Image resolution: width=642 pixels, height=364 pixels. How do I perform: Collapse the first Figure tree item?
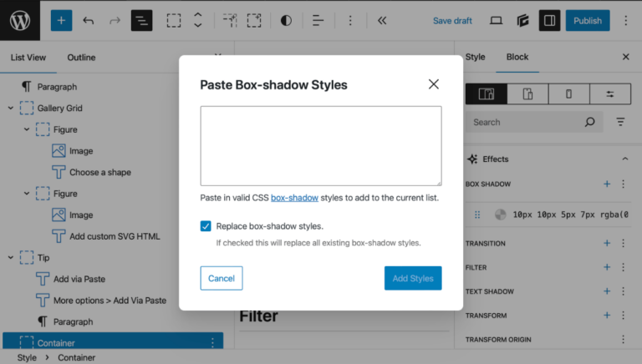click(27, 129)
